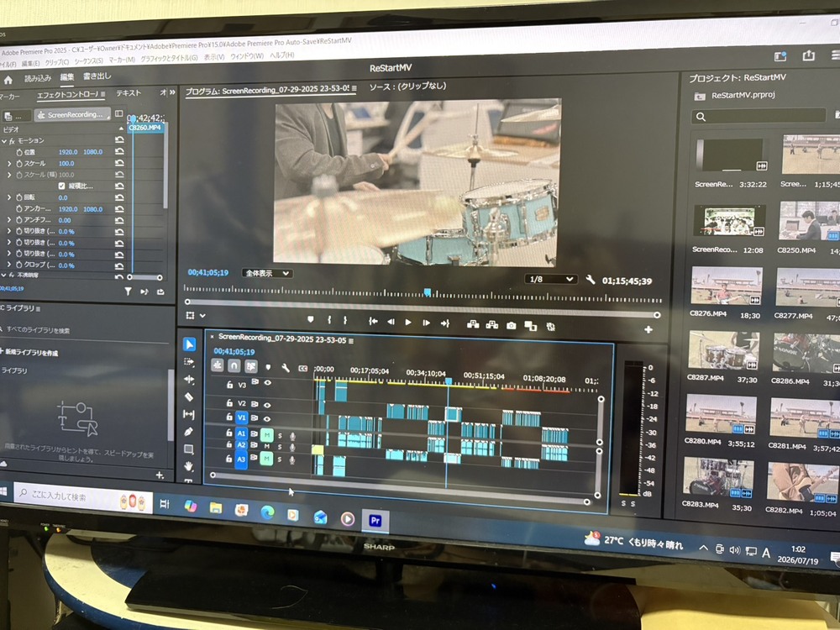840x630 pixels.
Task: Hide track V3 with eye icon
Action: click(x=267, y=382)
